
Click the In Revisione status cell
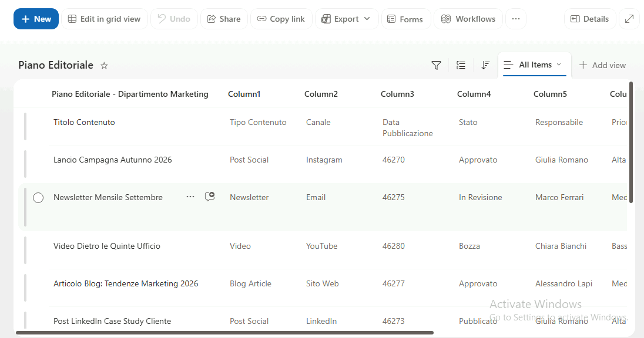pos(481,197)
